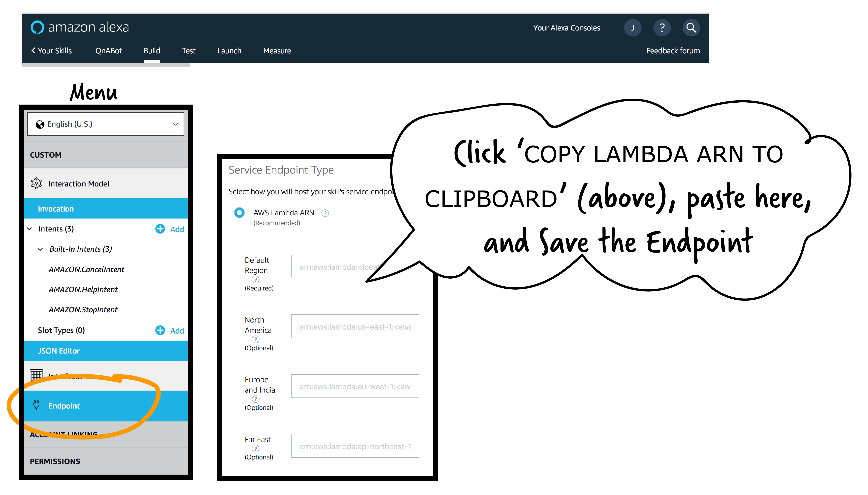This screenshot has width=868, height=495.
Task: Click help icon under Europe and India
Action: (255, 399)
